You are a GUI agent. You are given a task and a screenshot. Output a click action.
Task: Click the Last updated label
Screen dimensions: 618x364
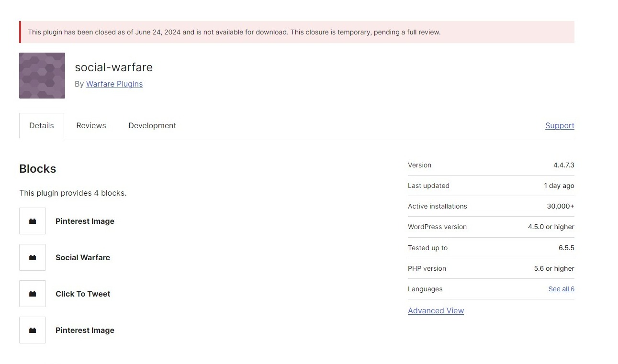(x=428, y=186)
